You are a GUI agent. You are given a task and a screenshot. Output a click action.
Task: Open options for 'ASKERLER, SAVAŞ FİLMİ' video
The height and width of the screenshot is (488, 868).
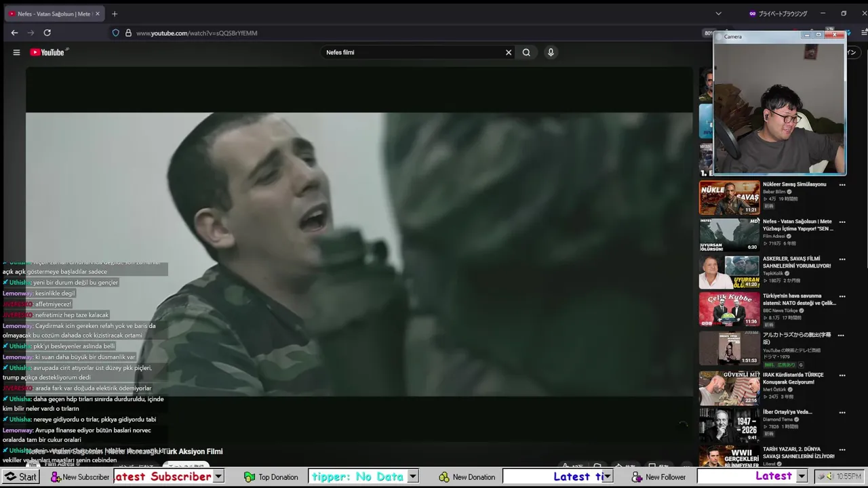842,259
